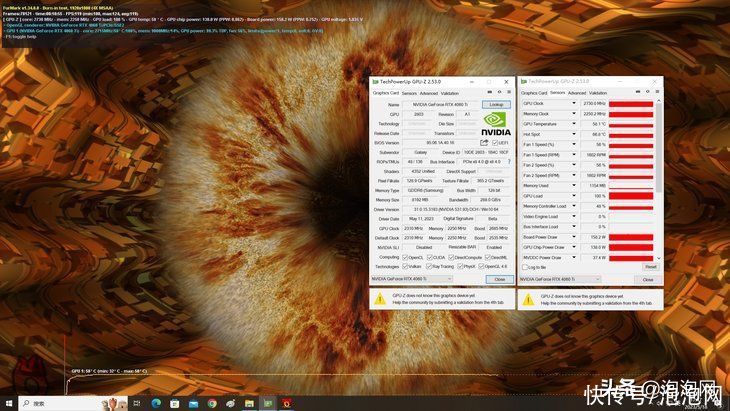730x411 pixels.
Task: Toggle the UEFI checkbox
Action: [x=495, y=142]
